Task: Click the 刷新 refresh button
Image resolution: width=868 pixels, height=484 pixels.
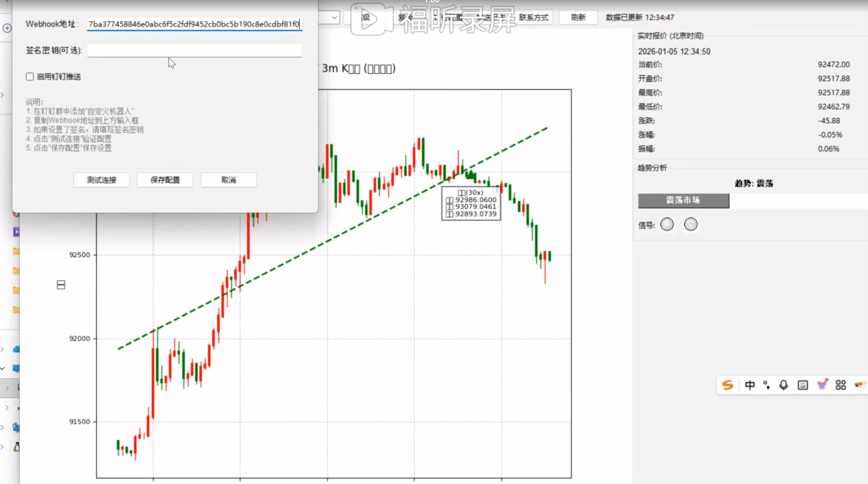Action: [578, 17]
